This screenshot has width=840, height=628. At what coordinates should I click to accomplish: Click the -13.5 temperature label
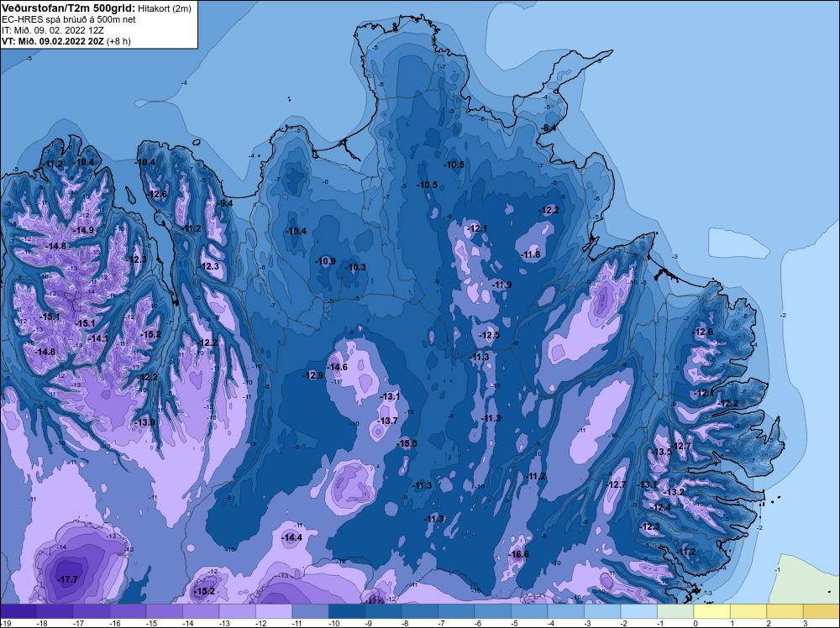tap(661, 452)
